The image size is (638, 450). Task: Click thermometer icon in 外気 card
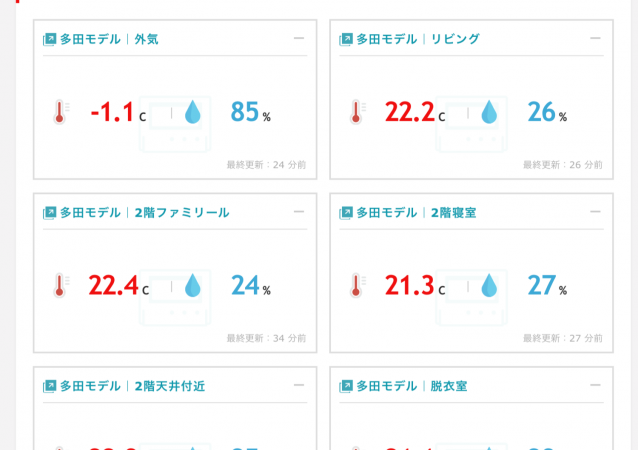tap(61, 112)
